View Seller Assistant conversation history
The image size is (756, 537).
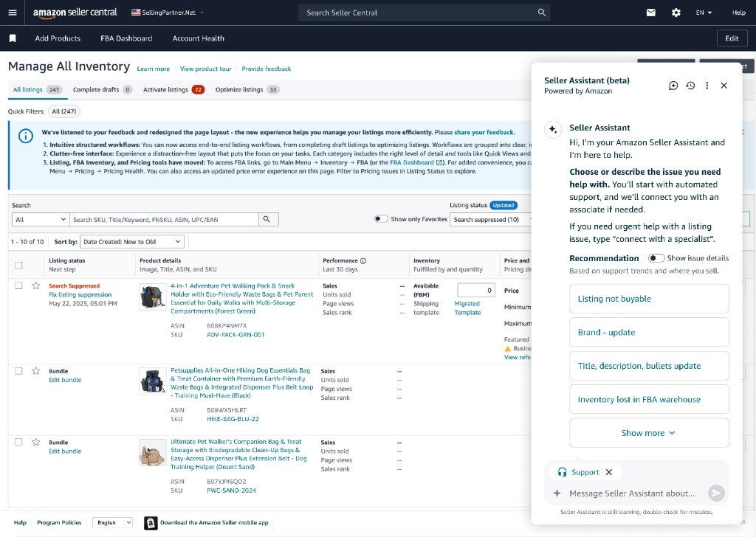690,86
